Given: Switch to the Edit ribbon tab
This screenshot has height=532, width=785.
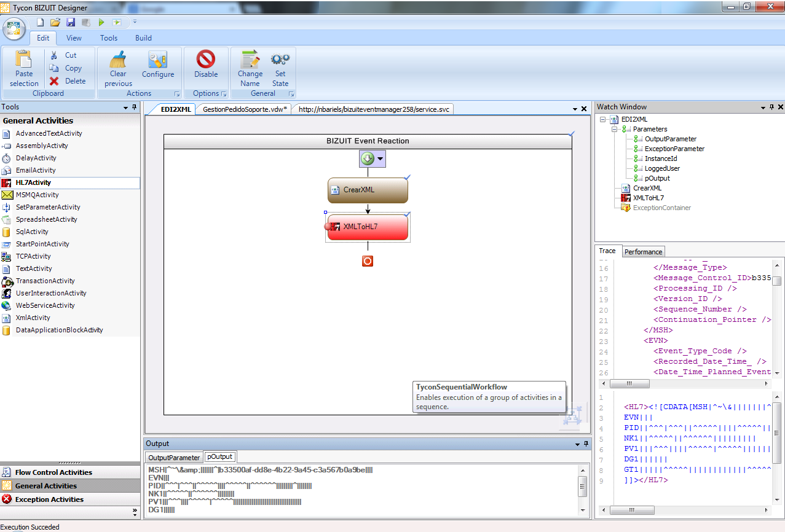Looking at the screenshot, I should tap(43, 37).
